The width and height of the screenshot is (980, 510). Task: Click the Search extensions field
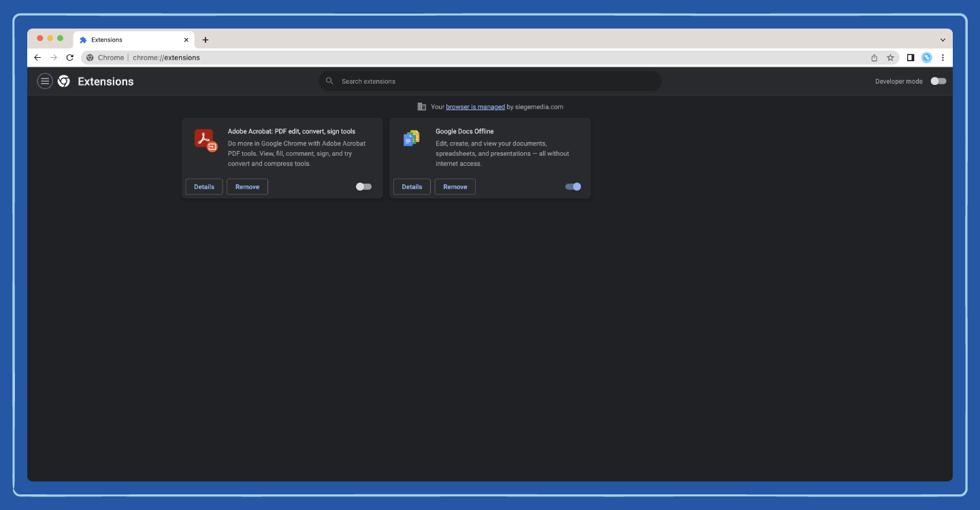(490, 81)
